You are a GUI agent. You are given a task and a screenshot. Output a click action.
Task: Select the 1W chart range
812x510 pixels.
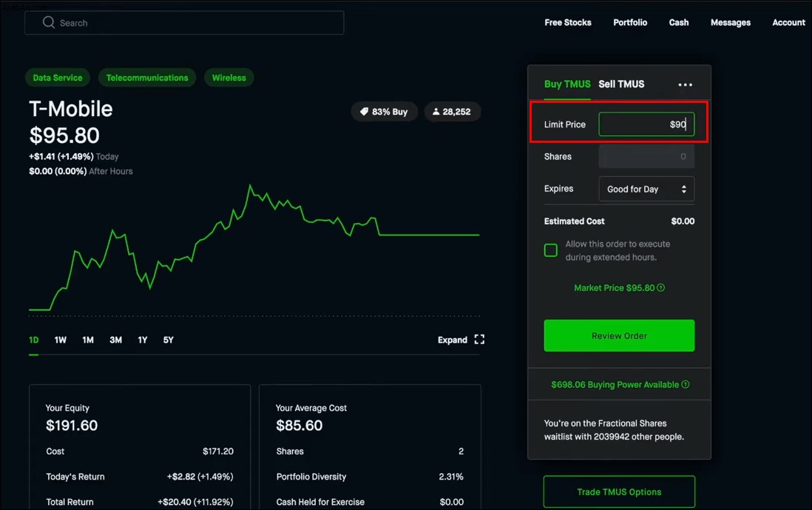pyautogui.click(x=60, y=340)
